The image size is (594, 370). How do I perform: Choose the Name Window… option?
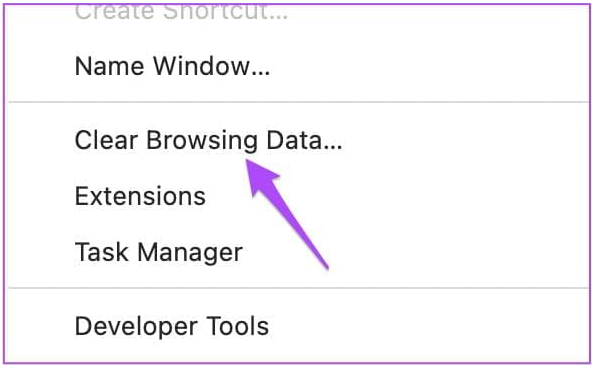(297, 66)
